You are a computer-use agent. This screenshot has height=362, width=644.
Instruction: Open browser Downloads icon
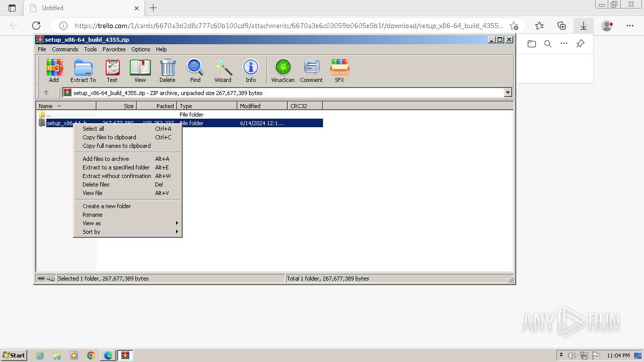[x=584, y=26]
